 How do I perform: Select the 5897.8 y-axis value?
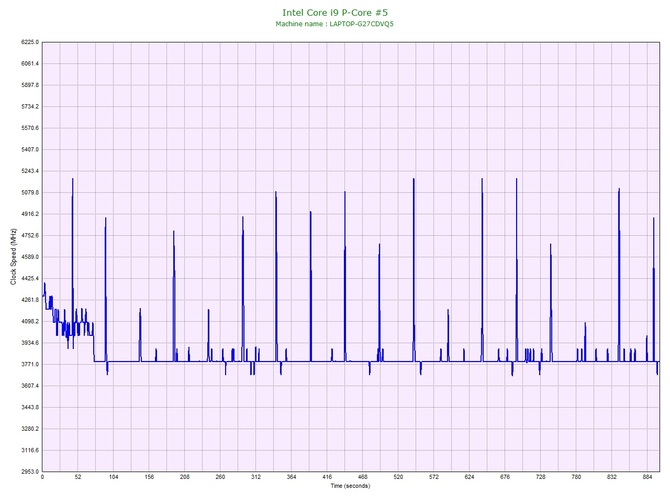30,85
